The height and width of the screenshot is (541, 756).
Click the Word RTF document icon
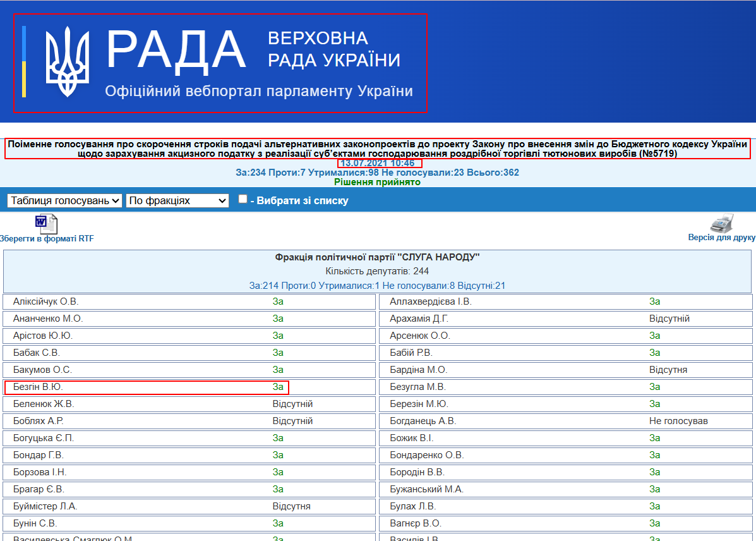click(46, 224)
